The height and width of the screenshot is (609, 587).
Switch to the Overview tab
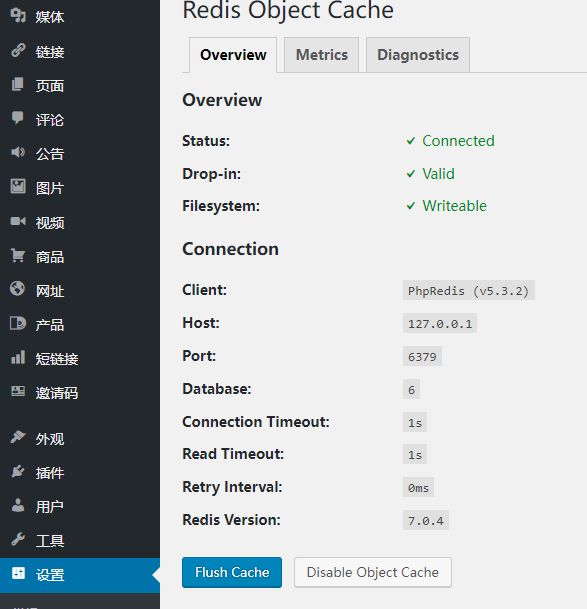233,55
